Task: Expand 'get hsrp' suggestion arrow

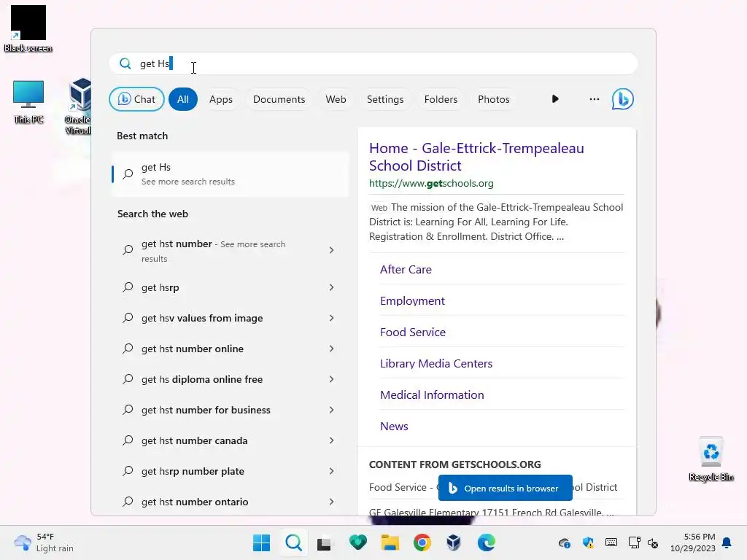Action: tap(332, 287)
